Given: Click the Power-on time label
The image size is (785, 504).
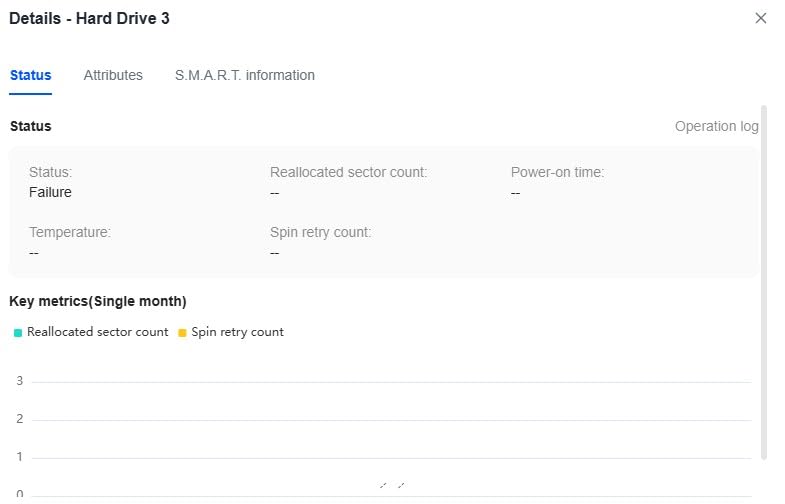Looking at the screenshot, I should [x=557, y=172].
